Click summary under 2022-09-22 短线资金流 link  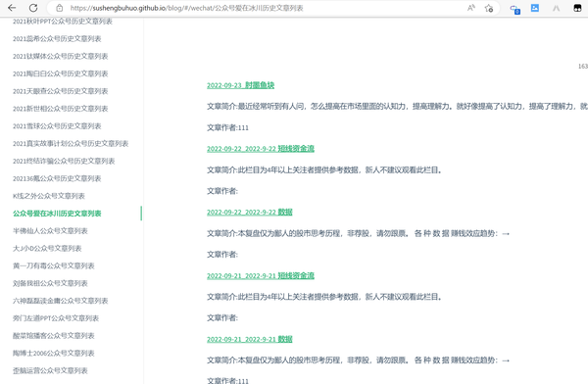tap(324, 170)
